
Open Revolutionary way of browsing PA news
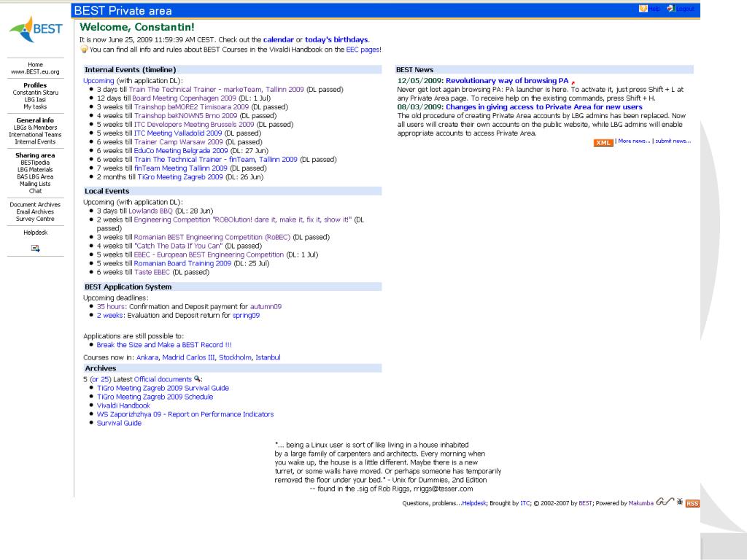click(507, 81)
